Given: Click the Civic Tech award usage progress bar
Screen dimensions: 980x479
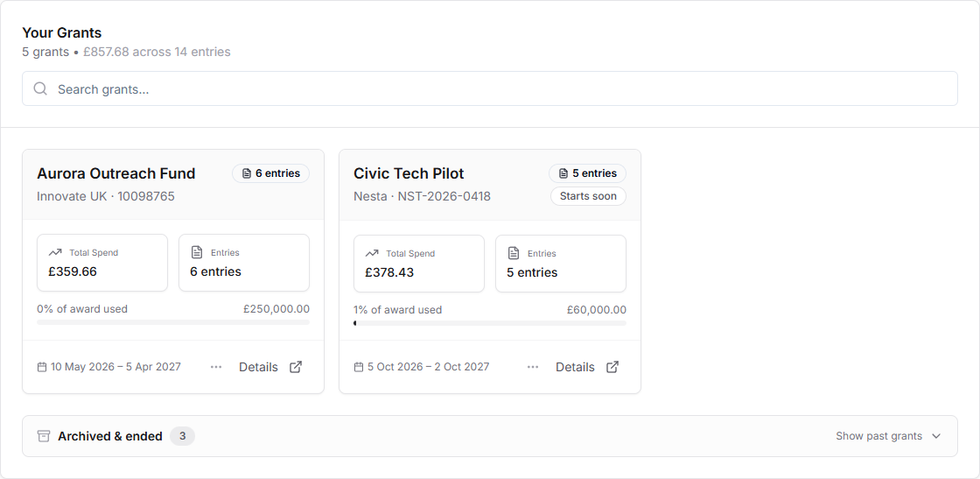Looking at the screenshot, I should [490, 323].
